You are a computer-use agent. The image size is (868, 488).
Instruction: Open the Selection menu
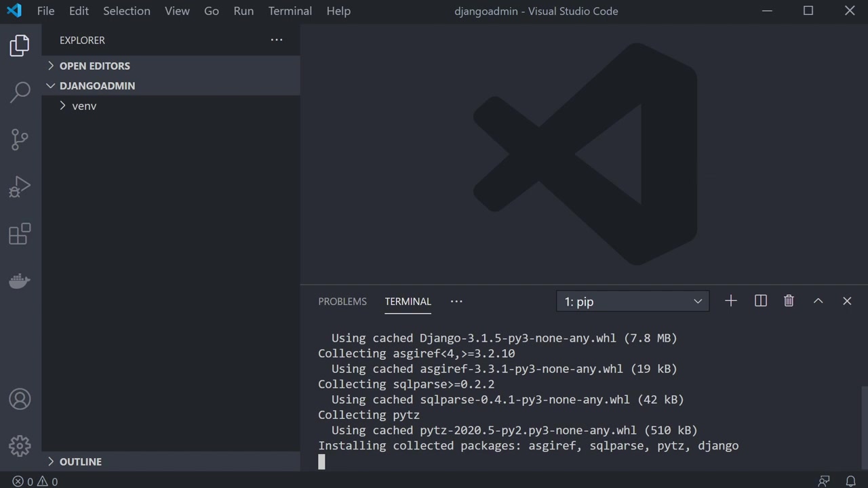point(127,11)
